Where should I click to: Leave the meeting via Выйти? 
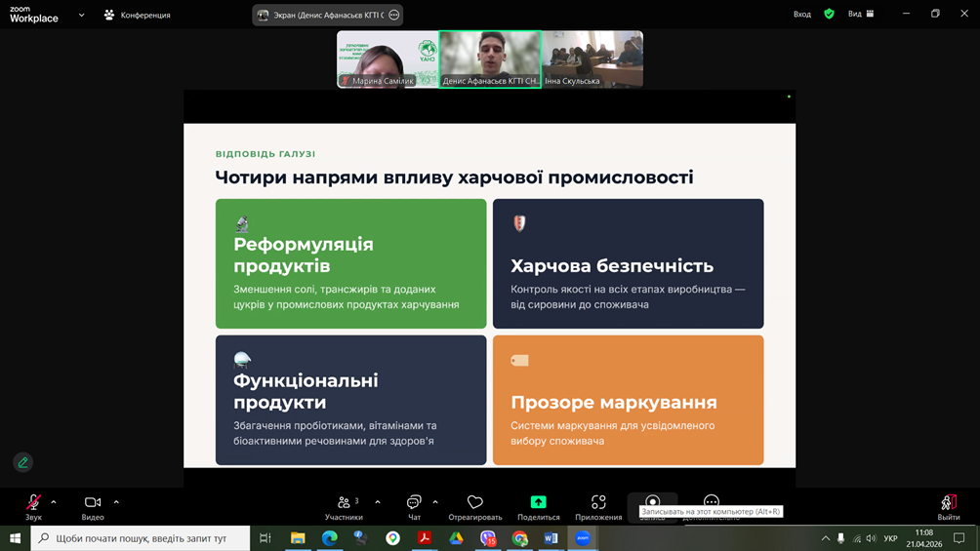point(948,505)
